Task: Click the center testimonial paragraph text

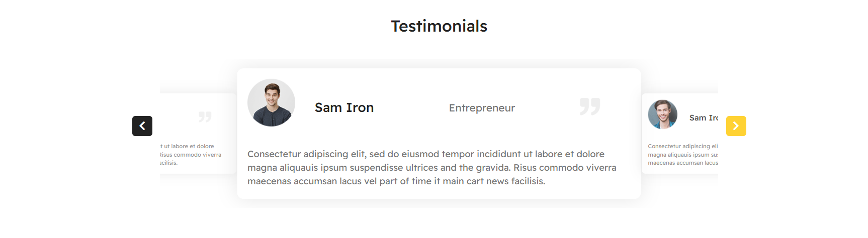Action: 432,168
